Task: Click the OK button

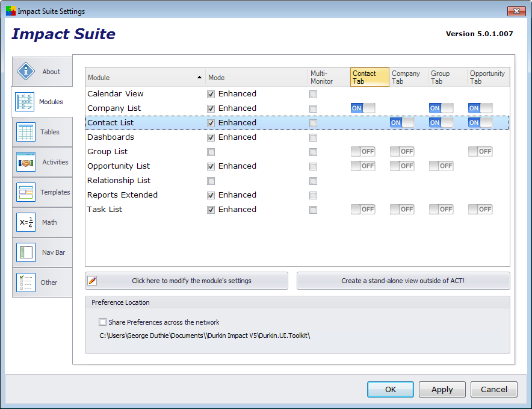Action: [x=391, y=389]
